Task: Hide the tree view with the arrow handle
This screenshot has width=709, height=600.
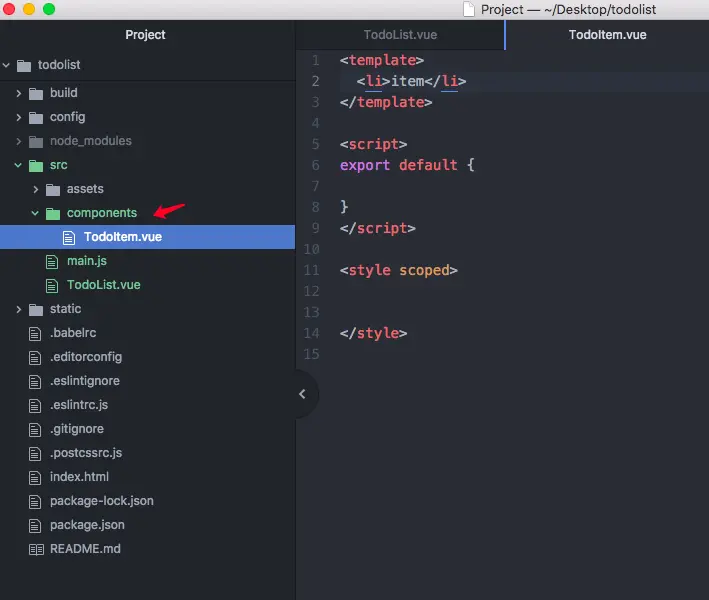Action: tap(302, 394)
